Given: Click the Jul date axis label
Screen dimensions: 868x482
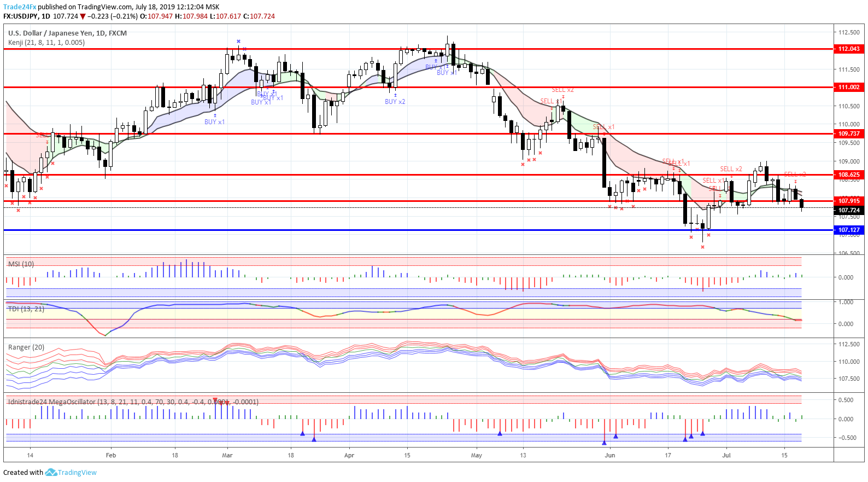Looking at the screenshot, I should pos(726,455).
